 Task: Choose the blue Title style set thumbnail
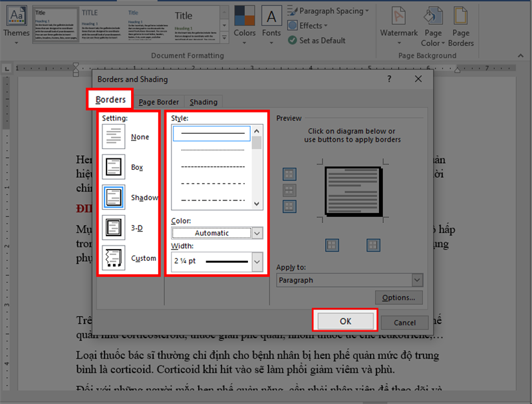pyautogui.click(x=148, y=25)
